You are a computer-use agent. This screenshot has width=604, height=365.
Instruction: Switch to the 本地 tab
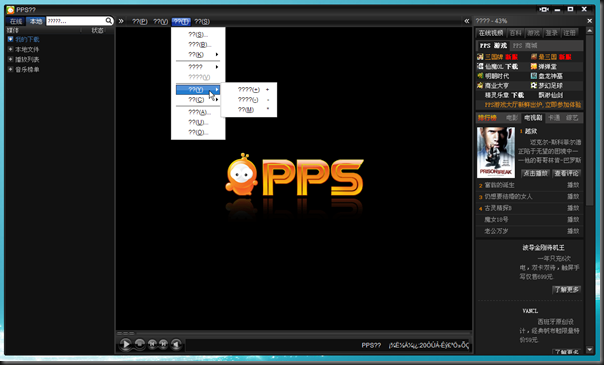point(36,21)
